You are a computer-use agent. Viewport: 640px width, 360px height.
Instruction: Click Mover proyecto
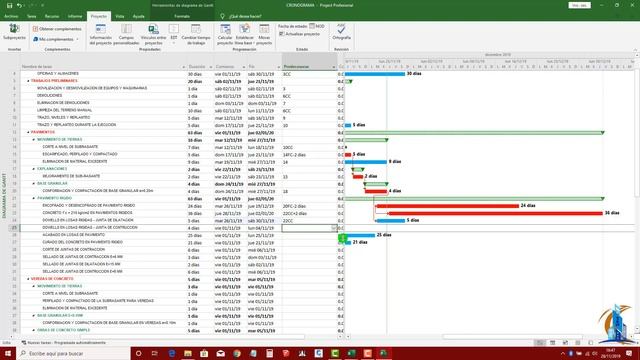coord(264,34)
